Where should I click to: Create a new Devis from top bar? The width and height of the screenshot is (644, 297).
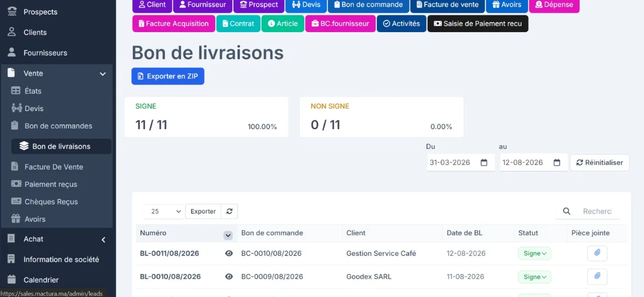306,5
